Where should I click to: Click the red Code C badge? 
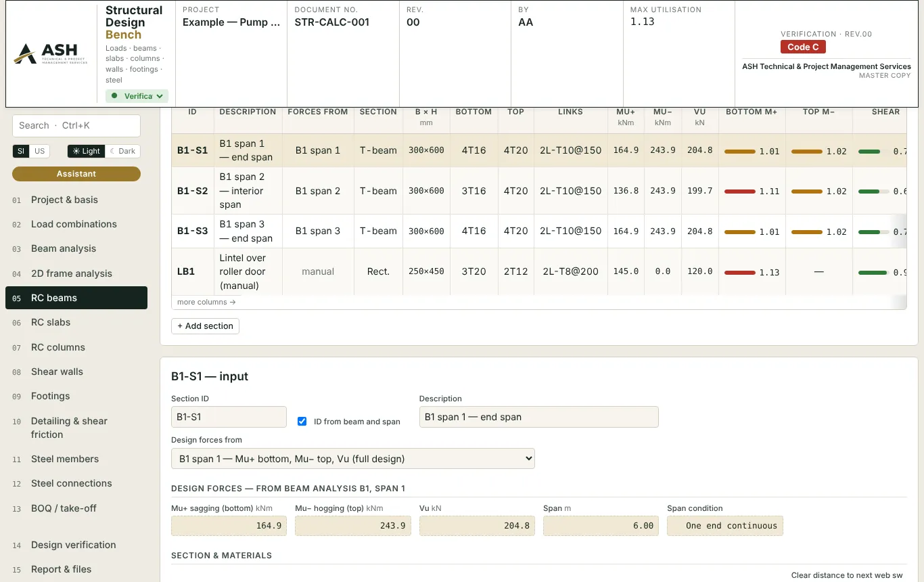tap(803, 47)
